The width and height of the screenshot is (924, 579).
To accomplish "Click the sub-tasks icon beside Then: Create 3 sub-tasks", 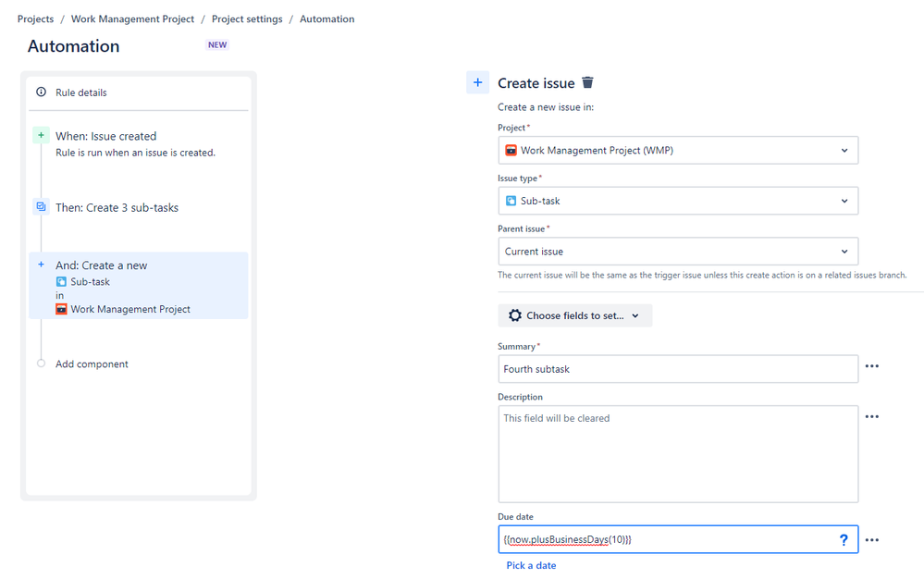I will (x=42, y=207).
